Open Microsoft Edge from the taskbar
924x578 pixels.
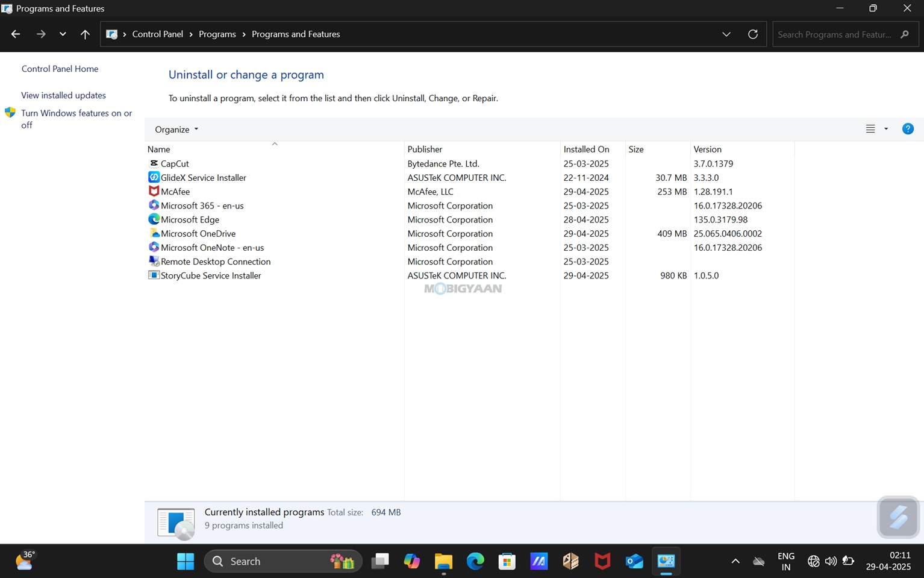click(x=475, y=561)
